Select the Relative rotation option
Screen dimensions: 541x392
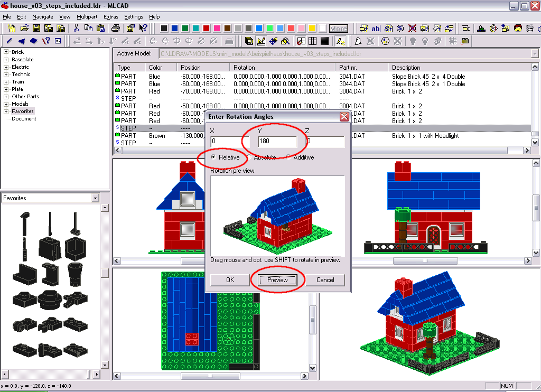225,157
